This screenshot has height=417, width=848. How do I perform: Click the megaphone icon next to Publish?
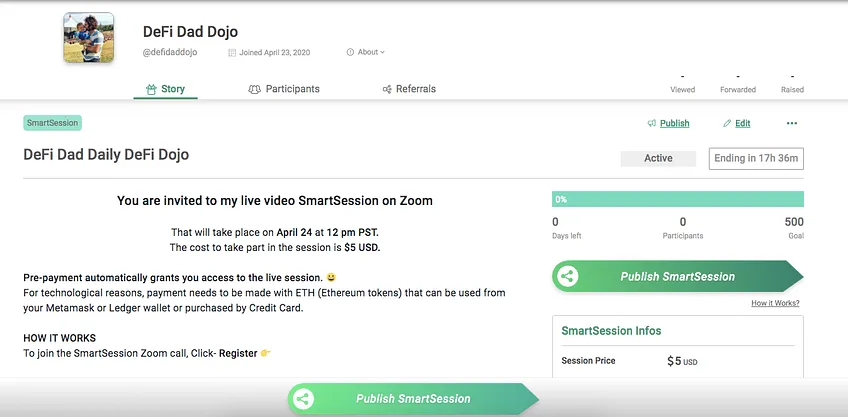coord(652,123)
